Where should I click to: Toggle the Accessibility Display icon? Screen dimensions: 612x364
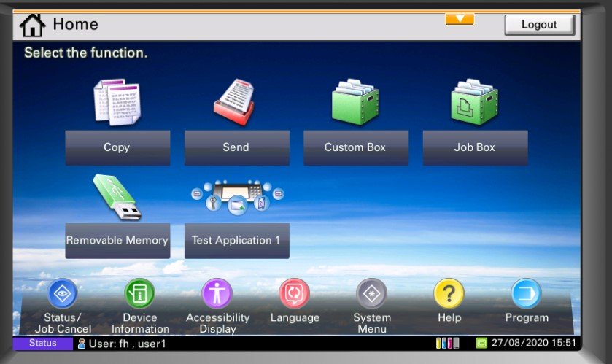pyautogui.click(x=217, y=293)
